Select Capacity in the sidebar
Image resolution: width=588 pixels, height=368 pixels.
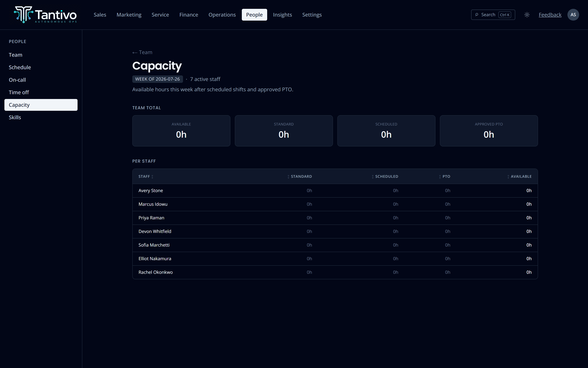[41, 105]
